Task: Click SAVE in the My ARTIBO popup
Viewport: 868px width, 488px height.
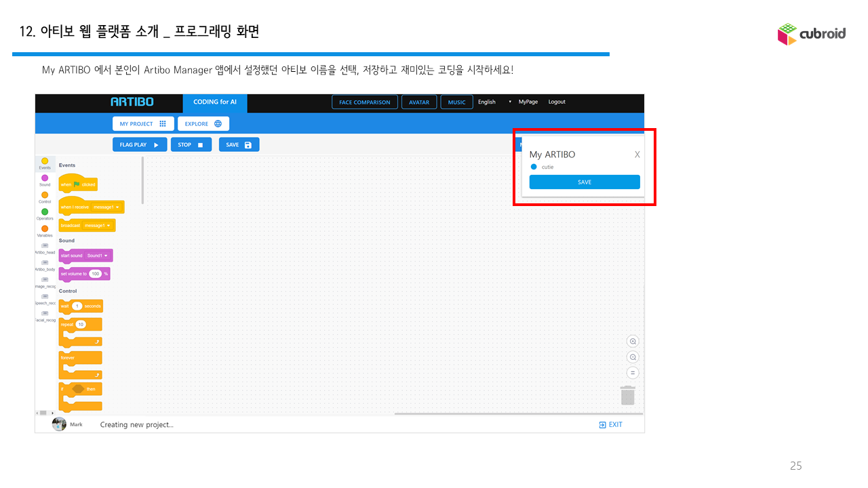Action: [585, 182]
